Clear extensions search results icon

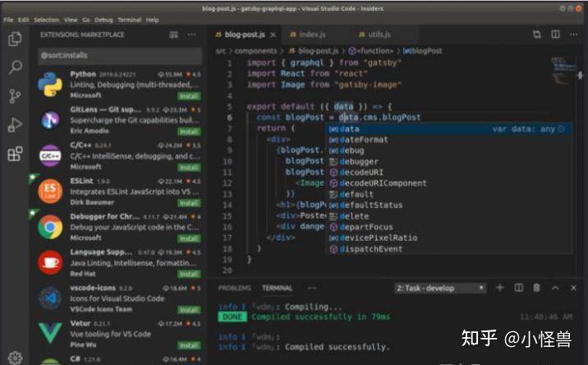tap(173, 35)
